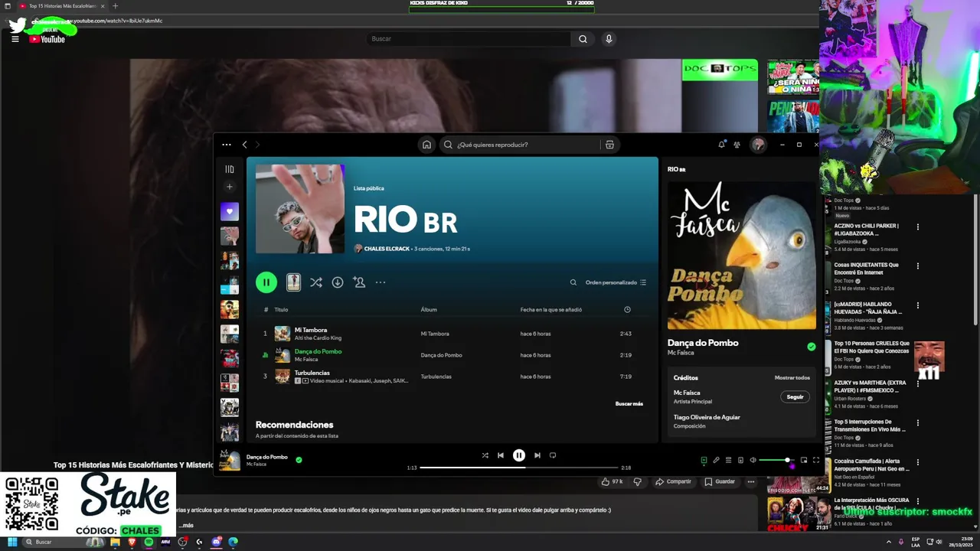Open Spotify notifications bell
The height and width of the screenshot is (551, 980).
721,144
